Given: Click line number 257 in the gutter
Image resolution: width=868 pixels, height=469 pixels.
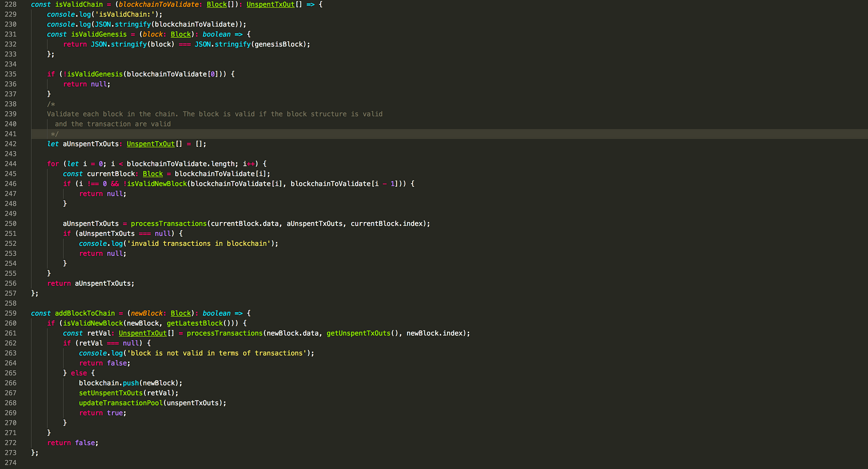Looking at the screenshot, I should tap(10, 294).
